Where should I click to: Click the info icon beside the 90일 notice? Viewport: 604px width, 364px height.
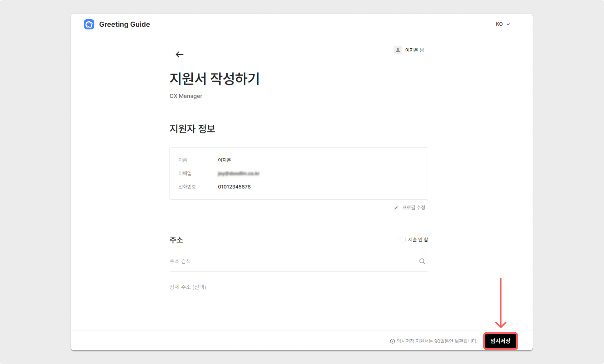pos(392,341)
